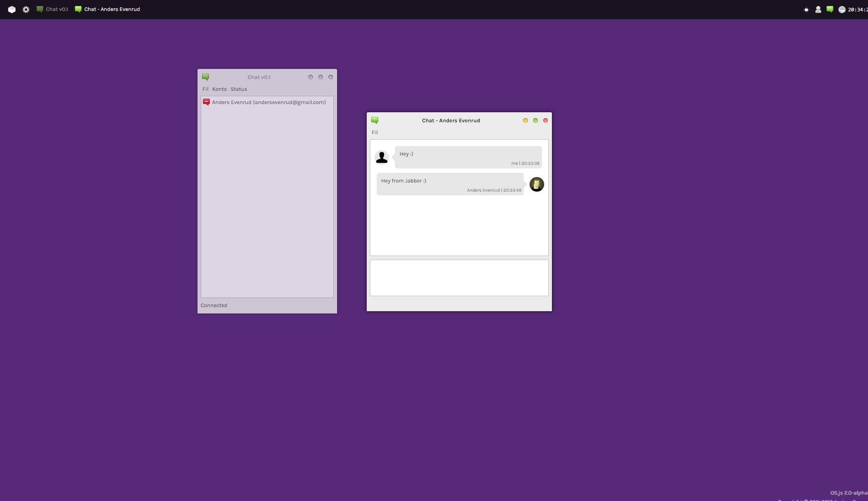Select contact Anders Evenrud in the contact list

[x=267, y=102]
